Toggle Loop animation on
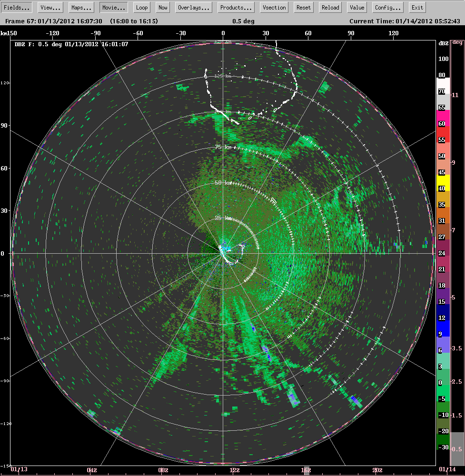The image size is (465, 476). pyautogui.click(x=141, y=7)
